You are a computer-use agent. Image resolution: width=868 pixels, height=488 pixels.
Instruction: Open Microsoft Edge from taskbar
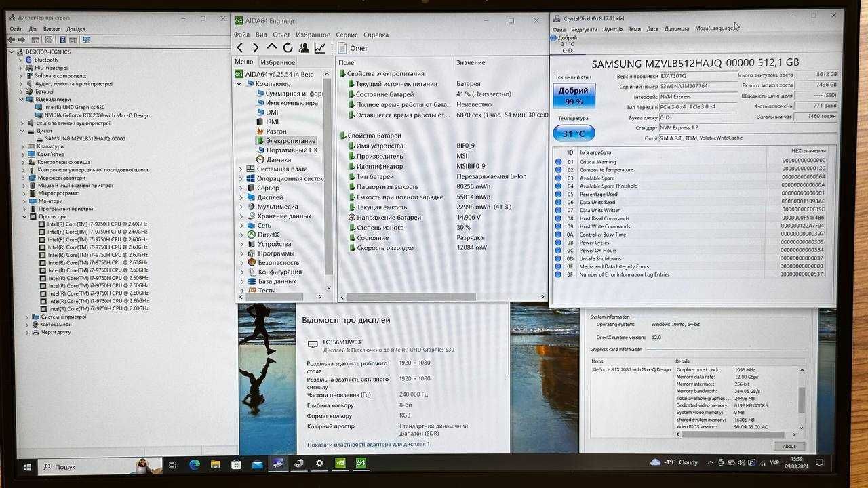click(195, 464)
